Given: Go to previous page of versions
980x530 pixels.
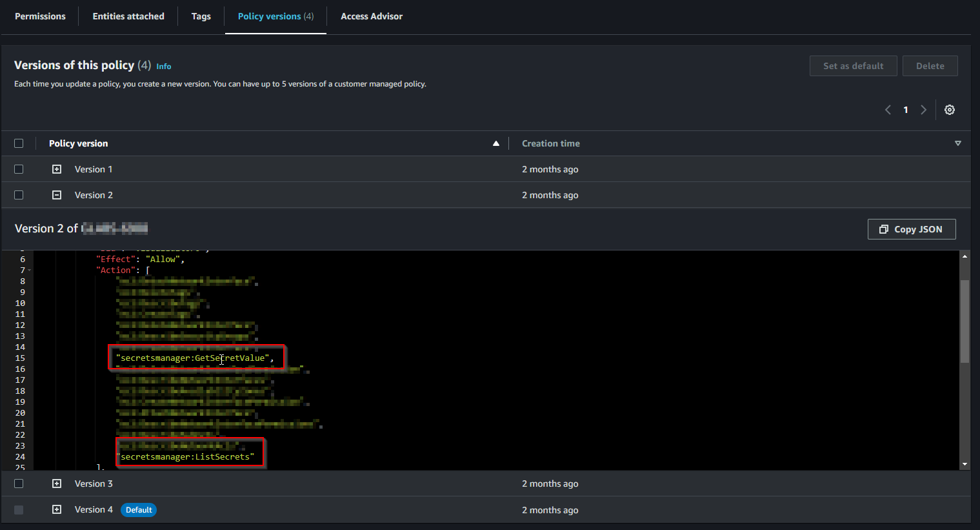Looking at the screenshot, I should click(x=888, y=110).
